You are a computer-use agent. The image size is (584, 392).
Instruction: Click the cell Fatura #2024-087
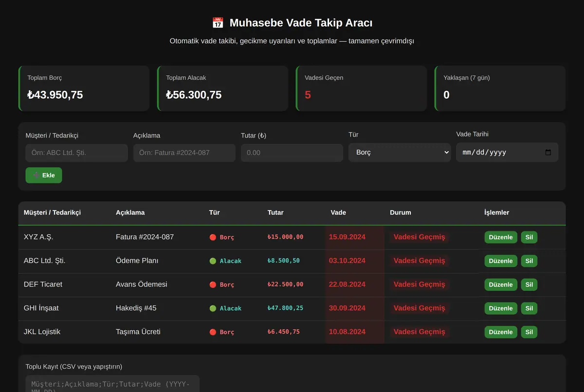[x=145, y=237]
